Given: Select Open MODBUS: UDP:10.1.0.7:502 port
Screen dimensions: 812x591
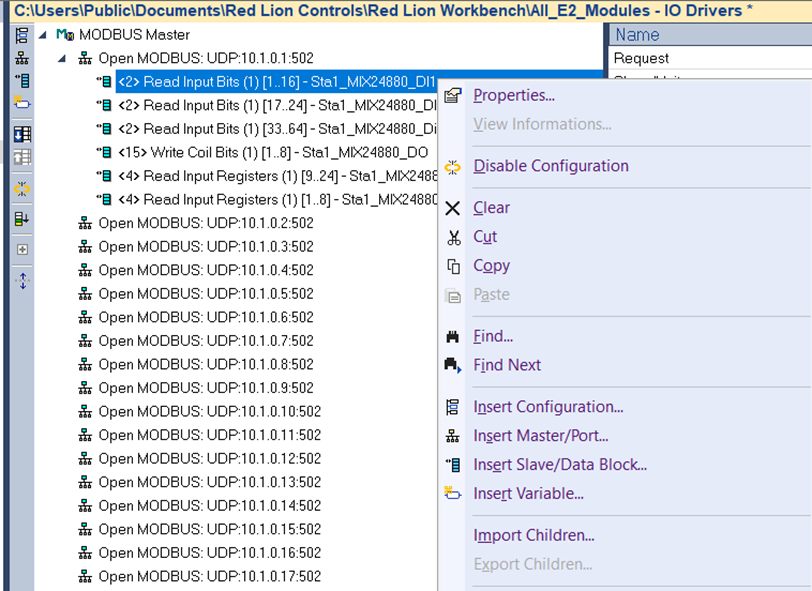Looking at the screenshot, I should point(206,341).
